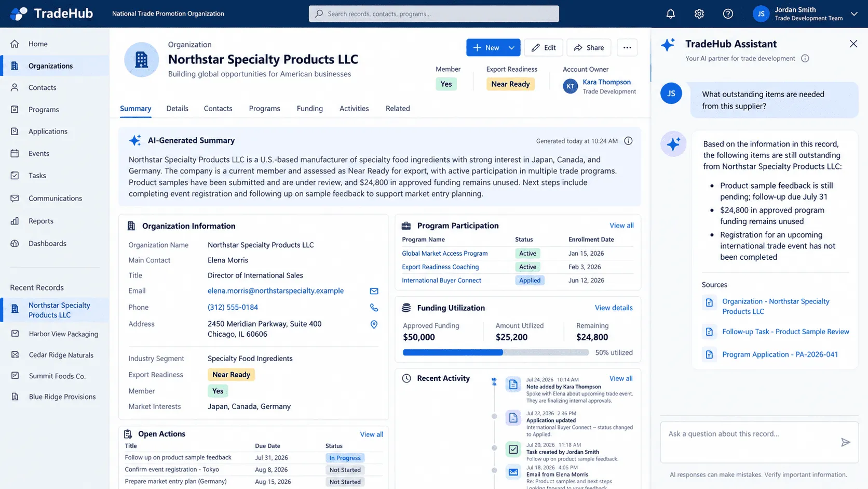Open Communications in the sidebar

pos(55,198)
